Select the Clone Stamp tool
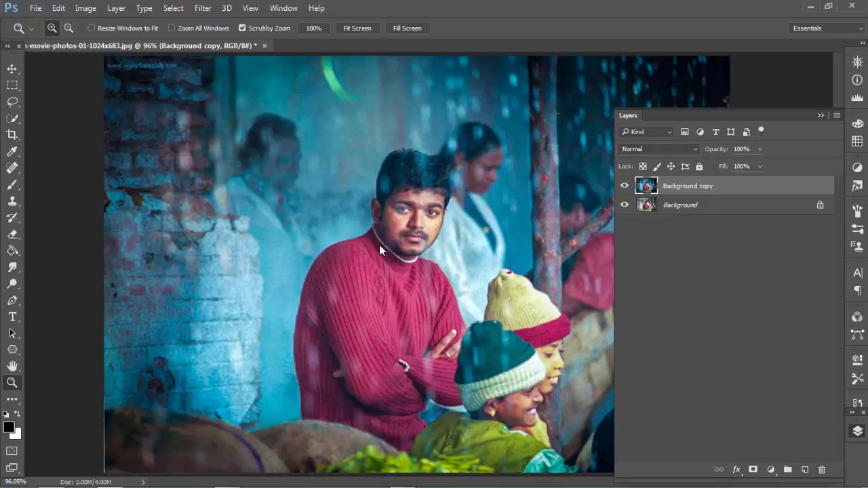Image resolution: width=868 pixels, height=488 pixels. 12,201
